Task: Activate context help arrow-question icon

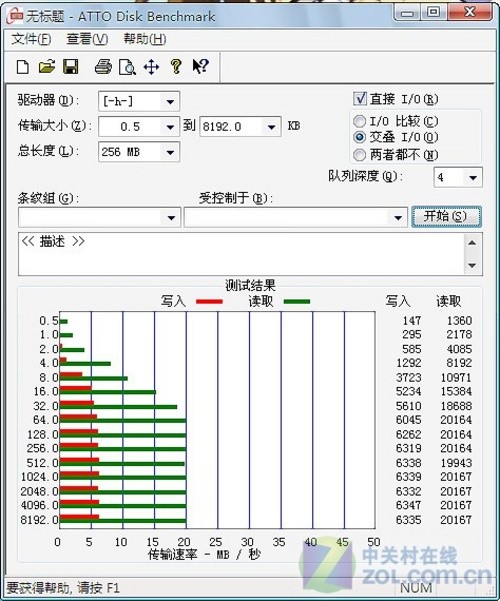Action: pos(200,67)
